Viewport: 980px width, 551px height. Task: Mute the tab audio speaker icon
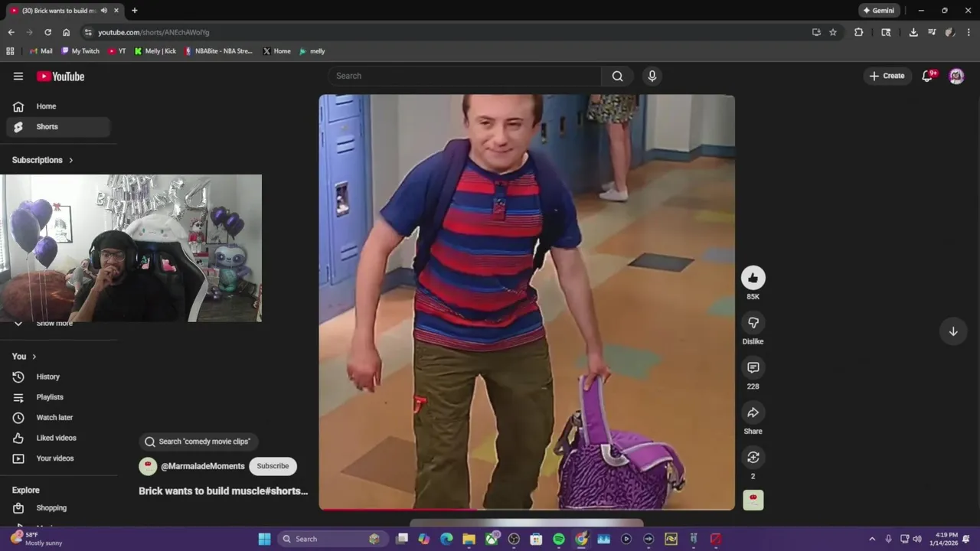pos(103,11)
